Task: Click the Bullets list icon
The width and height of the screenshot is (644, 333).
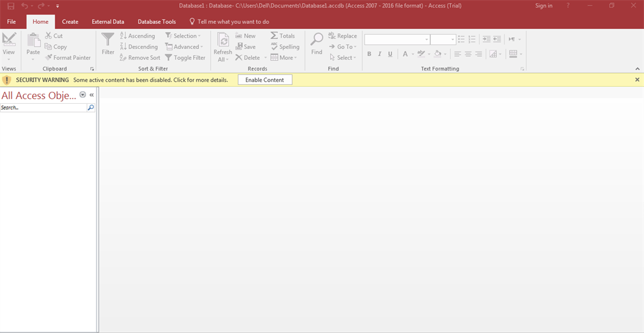Action: 462,39
